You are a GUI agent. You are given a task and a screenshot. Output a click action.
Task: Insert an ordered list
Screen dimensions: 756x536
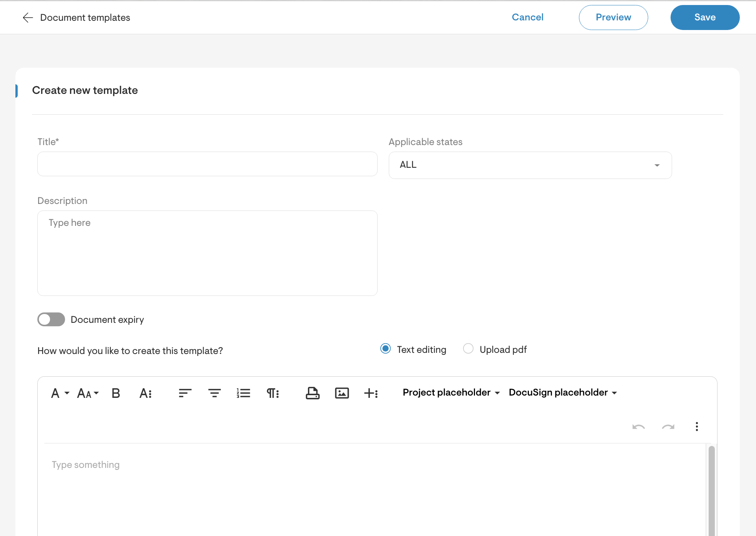[244, 393]
